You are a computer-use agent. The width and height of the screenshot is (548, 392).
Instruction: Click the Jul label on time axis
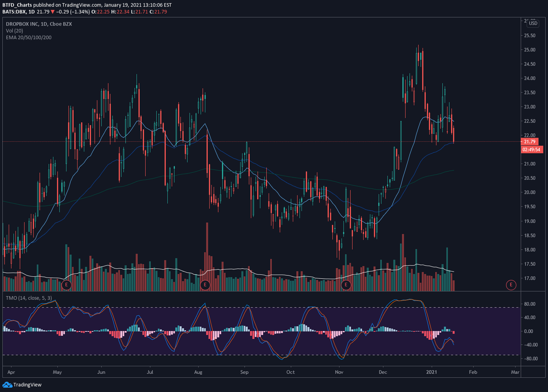150,373
